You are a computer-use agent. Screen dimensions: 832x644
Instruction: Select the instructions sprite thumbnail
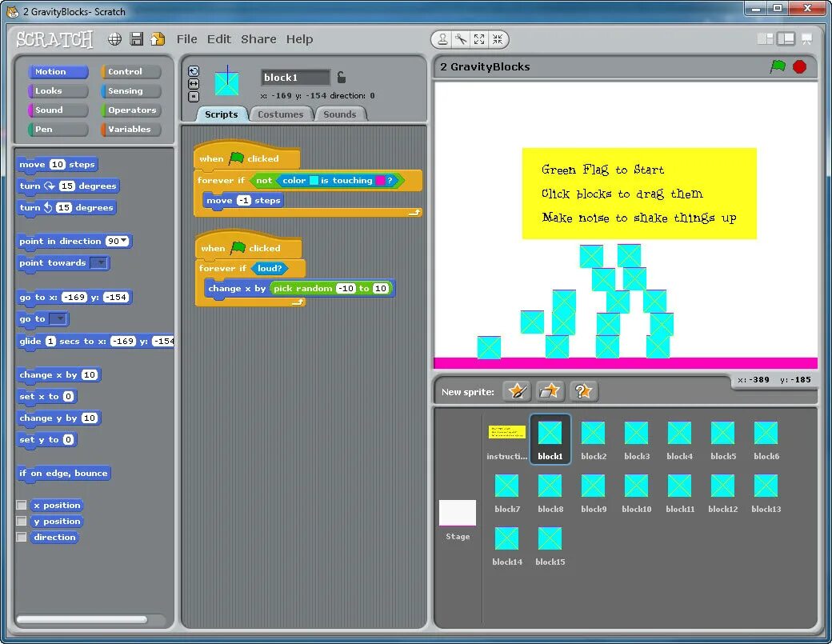[x=506, y=440]
